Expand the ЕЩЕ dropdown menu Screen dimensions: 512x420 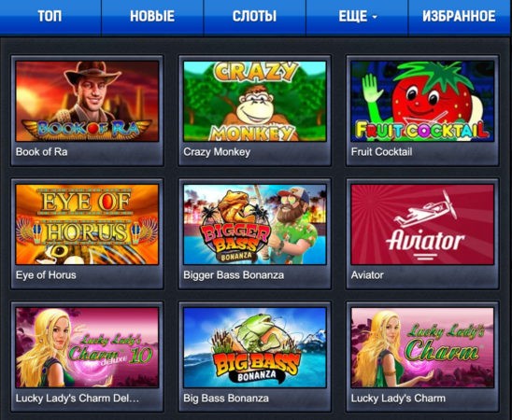357,16
